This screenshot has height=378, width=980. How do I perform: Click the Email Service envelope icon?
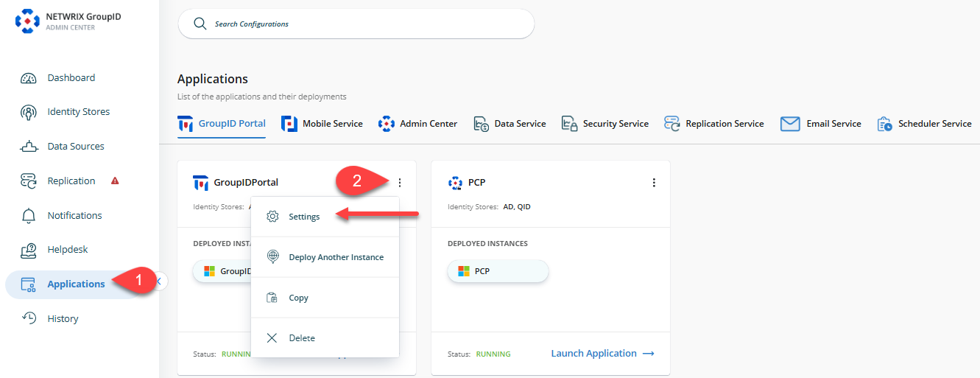790,124
